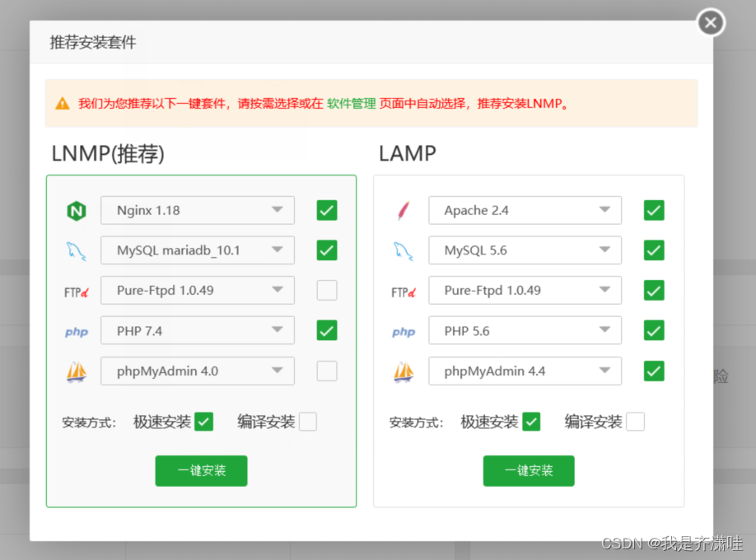
Task: Enable the phpMyAdmin 4.0 checkbox
Action: [x=327, y=371]
